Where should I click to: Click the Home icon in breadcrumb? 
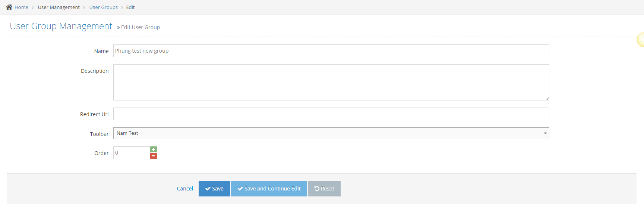[9, 7]
